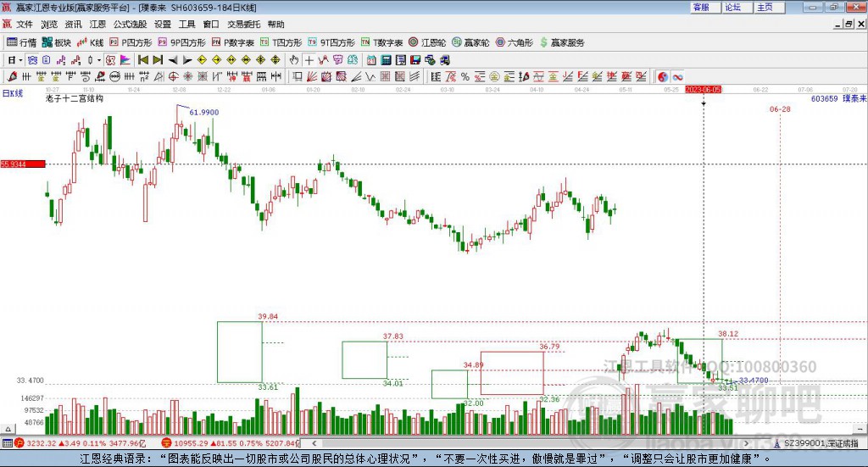Viewport: 868px width, 467px height.
Task: Click the floppy disk save icon
Action: pyautogui.click(x=415, y=60)
